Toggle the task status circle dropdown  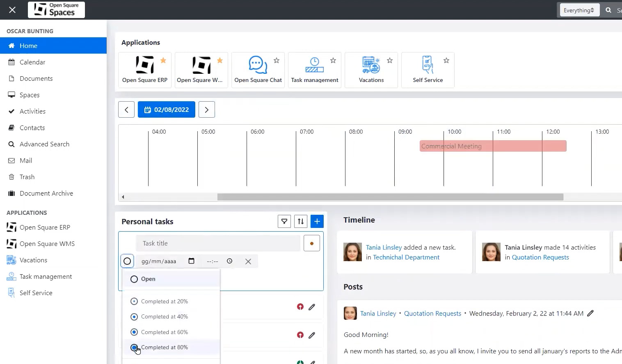coord(127,261)
